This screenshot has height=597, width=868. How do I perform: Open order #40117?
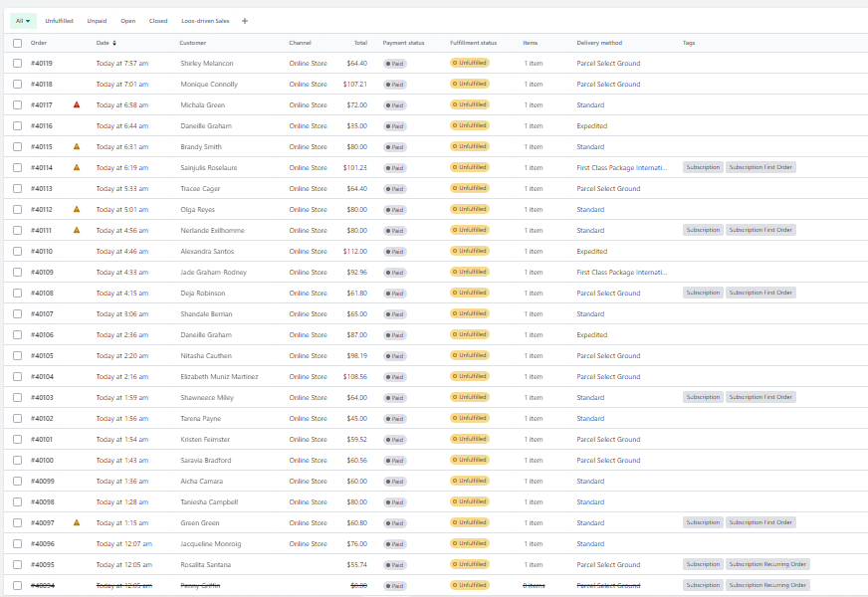(x=42, y=104)
